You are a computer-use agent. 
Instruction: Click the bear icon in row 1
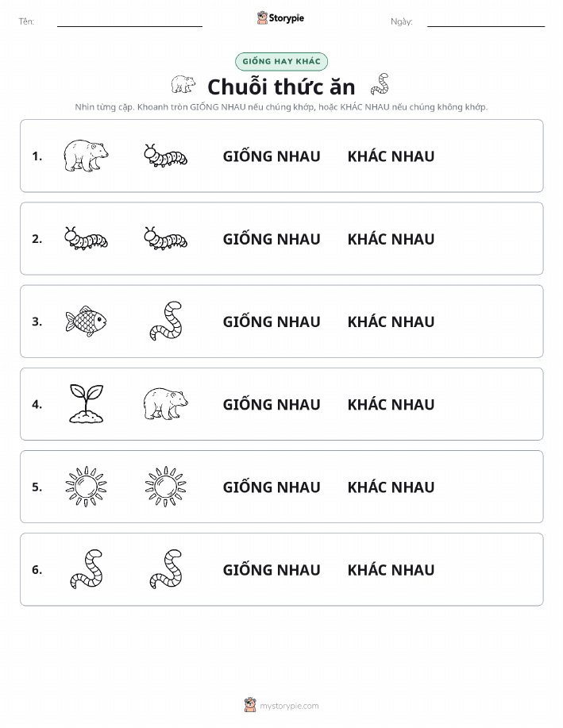pyautogui.click(x=86, y=156)
